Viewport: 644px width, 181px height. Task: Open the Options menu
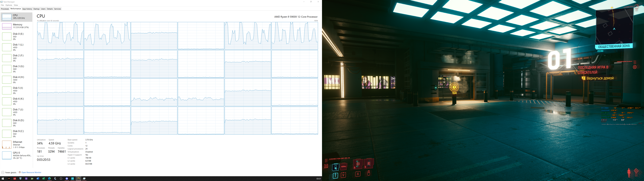(x=9, y=5)
